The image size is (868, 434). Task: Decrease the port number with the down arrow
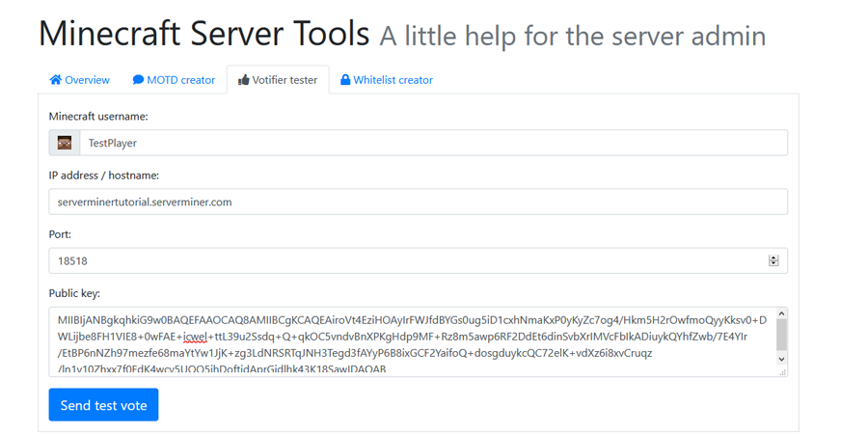tap(773, 263)
